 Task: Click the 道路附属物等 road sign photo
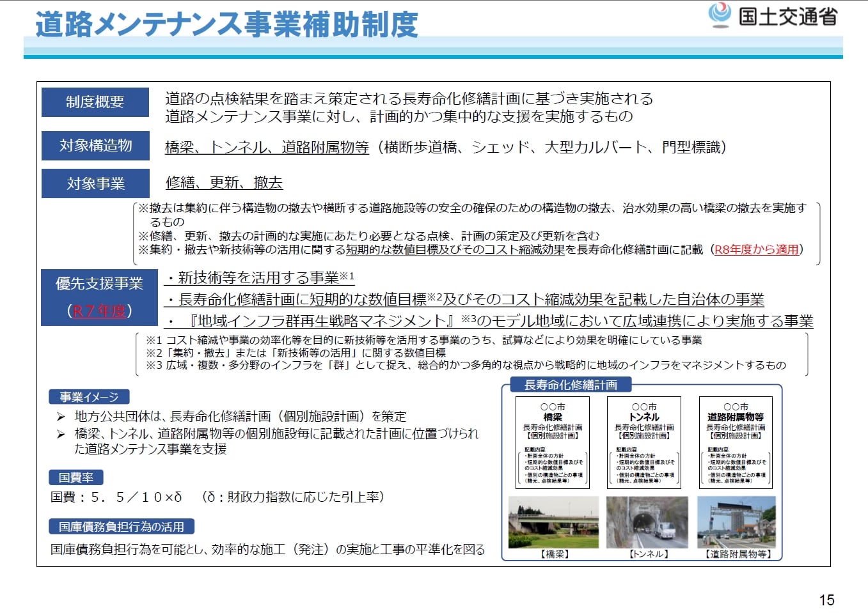click(x=736, y=522)
